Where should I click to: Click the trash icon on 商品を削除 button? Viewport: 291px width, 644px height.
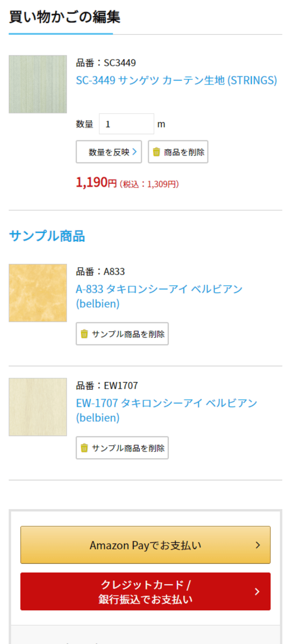pyautogui.click(x=156, y=152)
